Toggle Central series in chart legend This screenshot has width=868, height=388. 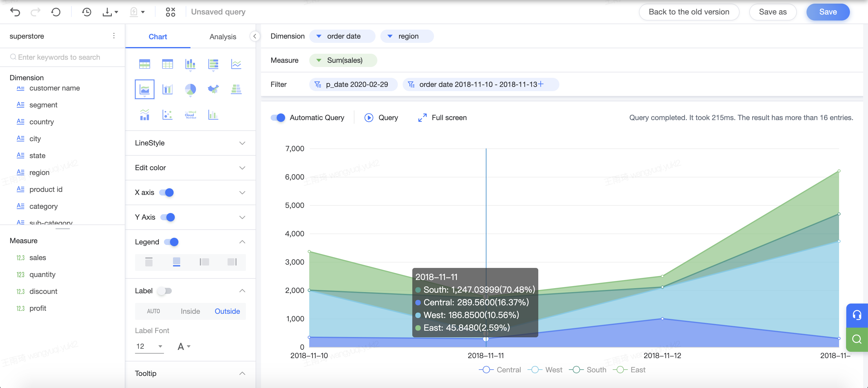pos(500,370)
